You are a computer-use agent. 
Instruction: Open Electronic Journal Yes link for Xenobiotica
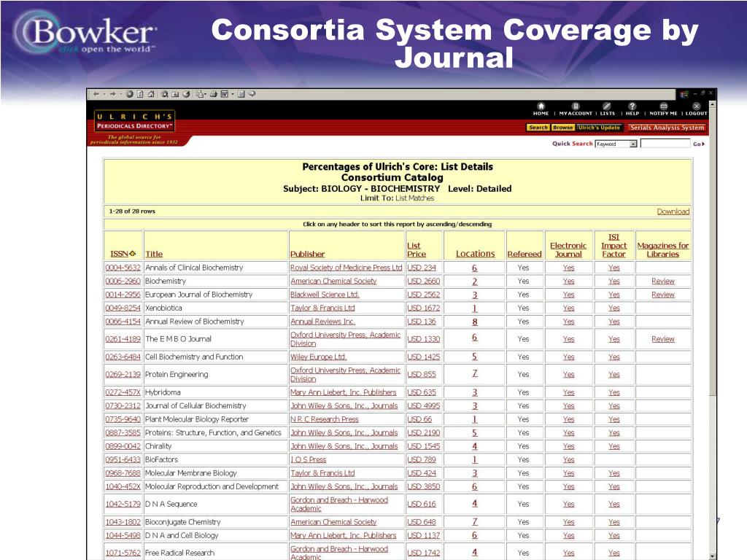pos(568,308)
